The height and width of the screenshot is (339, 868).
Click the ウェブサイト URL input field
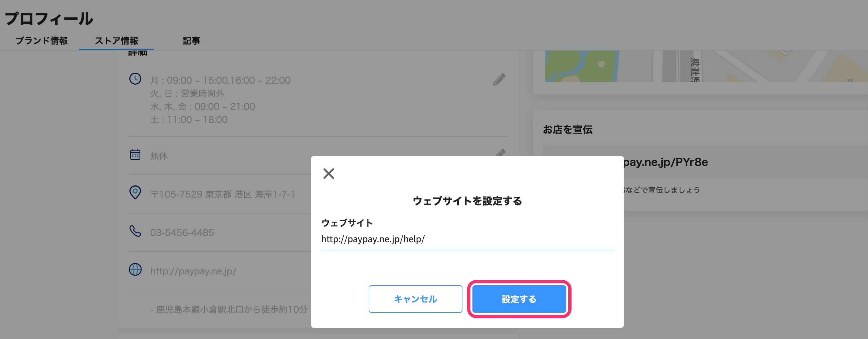(x=467, y=239)
